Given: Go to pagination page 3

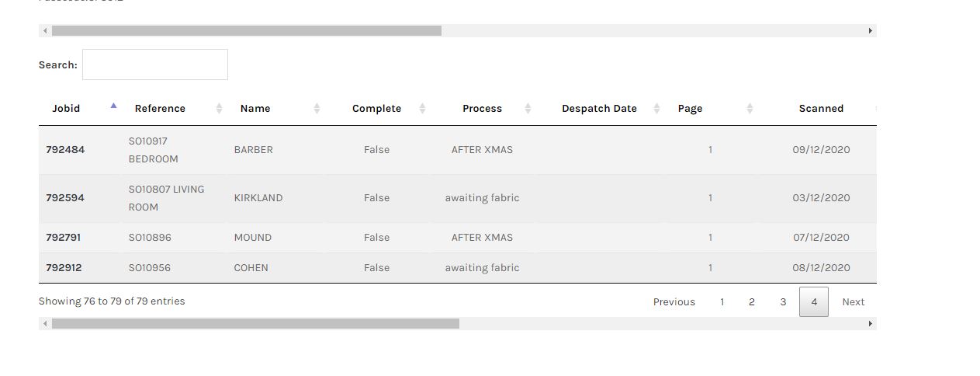Looking at the screenshot, I should click(x=783, y=302).
